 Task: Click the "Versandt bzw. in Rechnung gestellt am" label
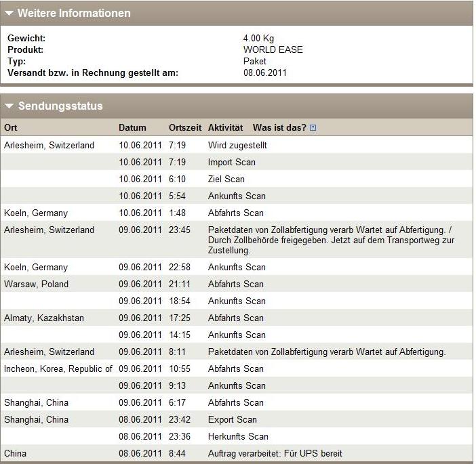(93, 72)
